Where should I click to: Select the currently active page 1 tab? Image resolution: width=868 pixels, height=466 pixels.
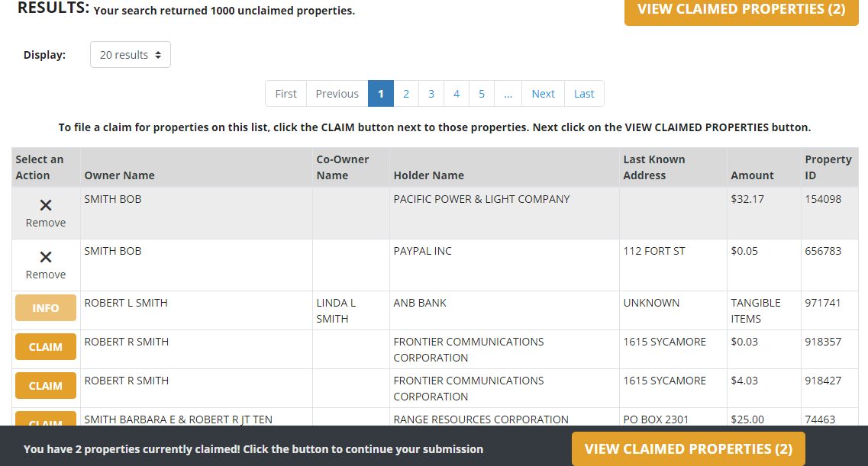pyautogui.click(x=380, y=93)
